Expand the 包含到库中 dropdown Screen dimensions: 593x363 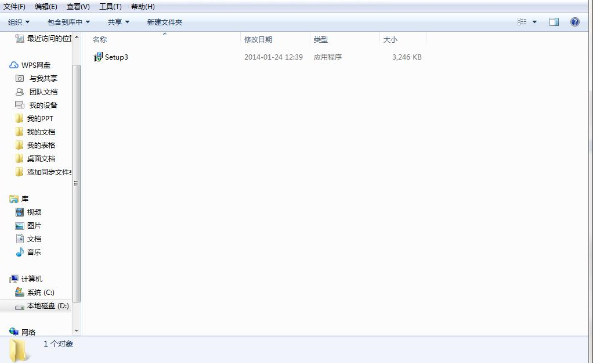pyautogui.click(x=68, y=22)
